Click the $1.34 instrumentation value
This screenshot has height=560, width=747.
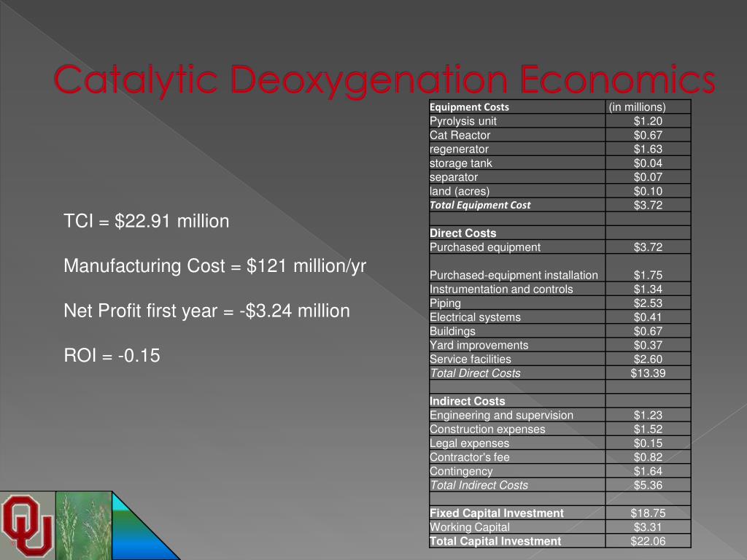pos(648,289)
